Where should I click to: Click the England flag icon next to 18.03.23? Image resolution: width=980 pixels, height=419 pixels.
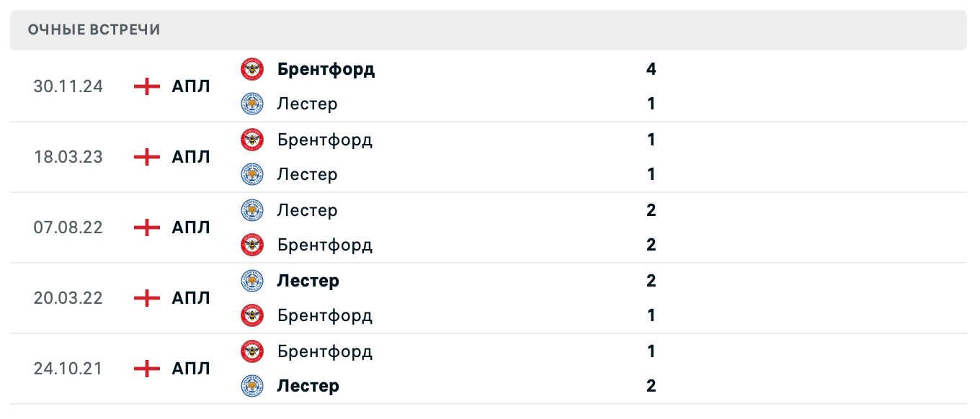coord(146,157)
